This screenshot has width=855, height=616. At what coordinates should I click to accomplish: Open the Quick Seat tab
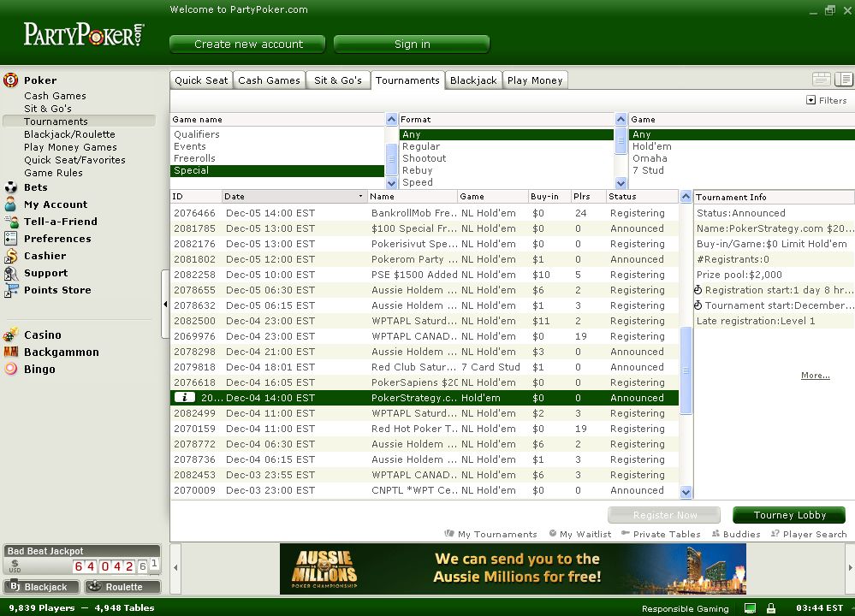click(201, 80)
